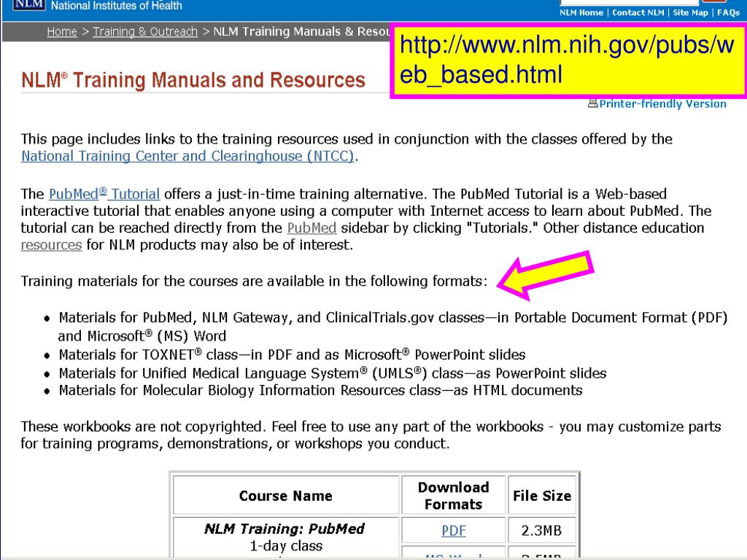Go to Home breadcrumb link
This screenshot has width=747, height=560.
(62, 31)
